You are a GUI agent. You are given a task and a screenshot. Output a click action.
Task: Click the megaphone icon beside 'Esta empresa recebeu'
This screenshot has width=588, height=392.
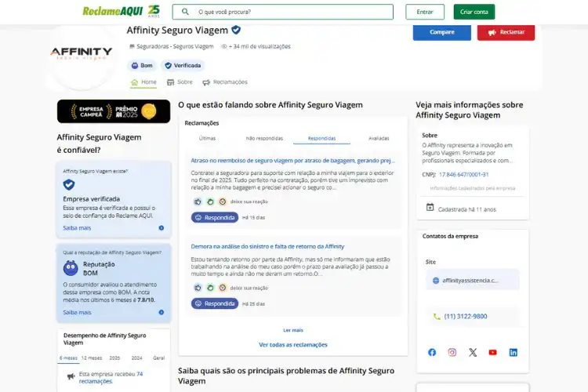71,376
